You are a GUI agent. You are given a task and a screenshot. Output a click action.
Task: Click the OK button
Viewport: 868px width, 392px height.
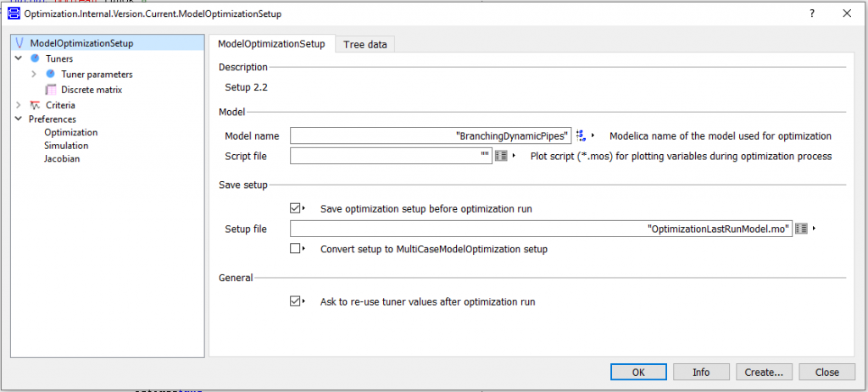point(638,372)
